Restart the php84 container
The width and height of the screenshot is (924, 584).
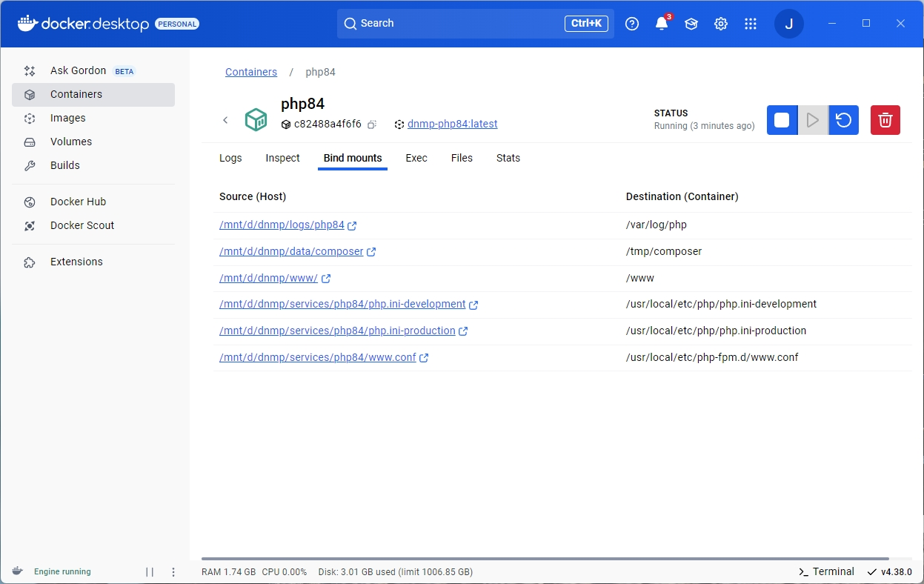(x=843, y=120)
